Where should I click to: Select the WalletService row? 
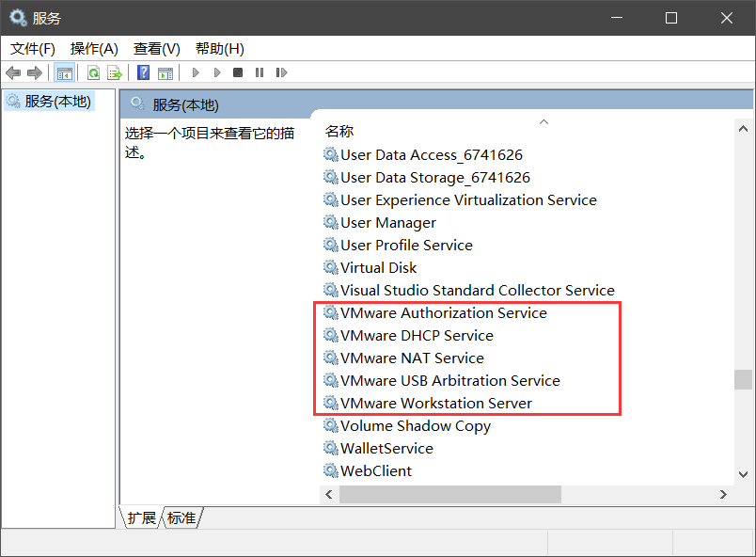point(378,449)
